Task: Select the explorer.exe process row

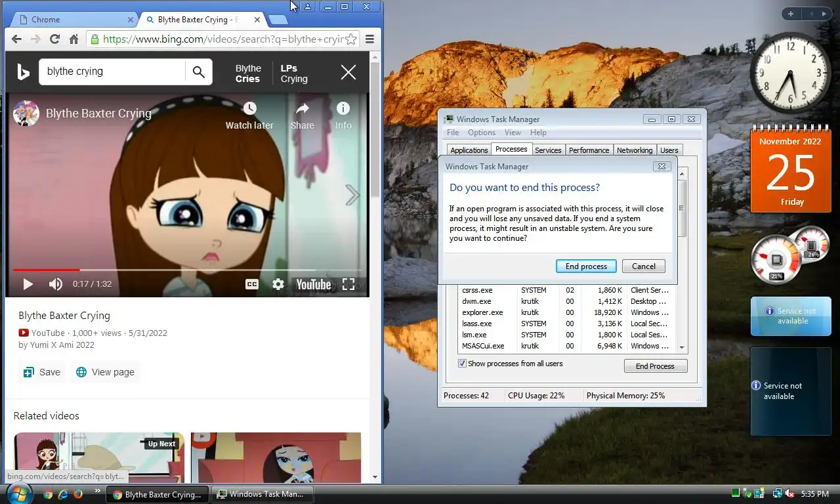Action: (x=567, y=313)
